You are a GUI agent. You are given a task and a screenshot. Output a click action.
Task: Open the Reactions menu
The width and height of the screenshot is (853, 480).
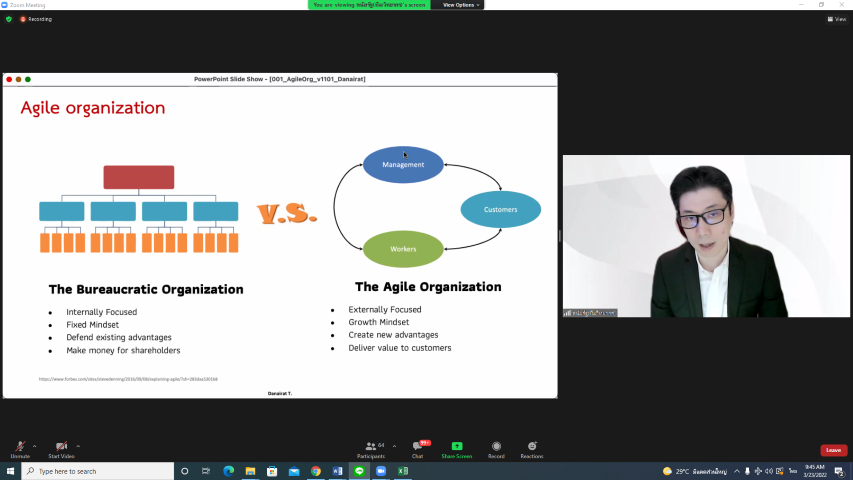[x=531, y=448]
